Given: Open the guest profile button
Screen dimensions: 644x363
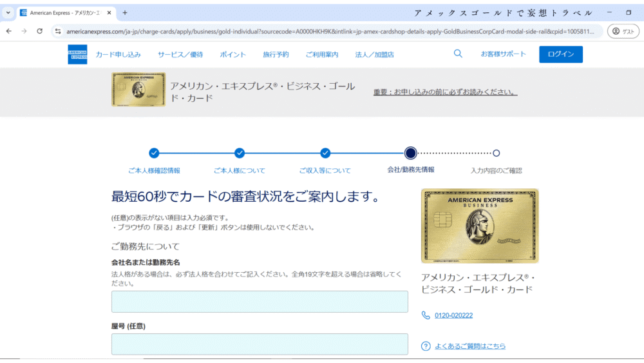Looking at the screenshot, I should click(x=623, y=31).
